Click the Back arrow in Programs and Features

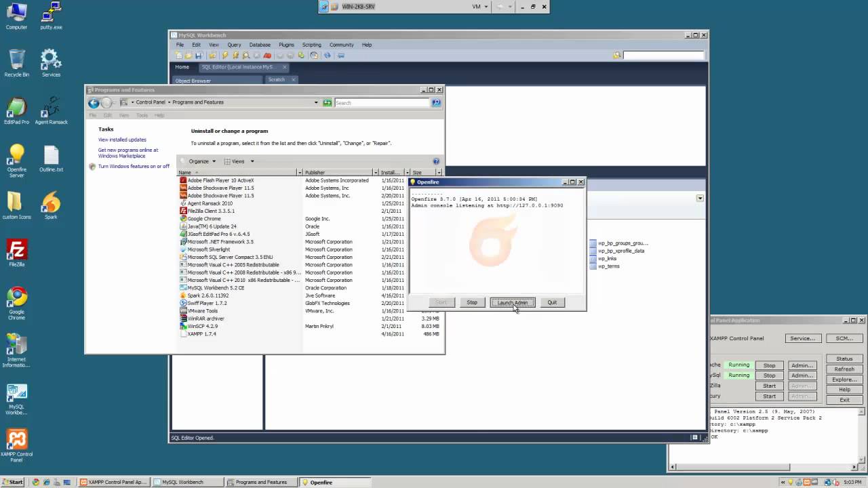click(94, 103)
